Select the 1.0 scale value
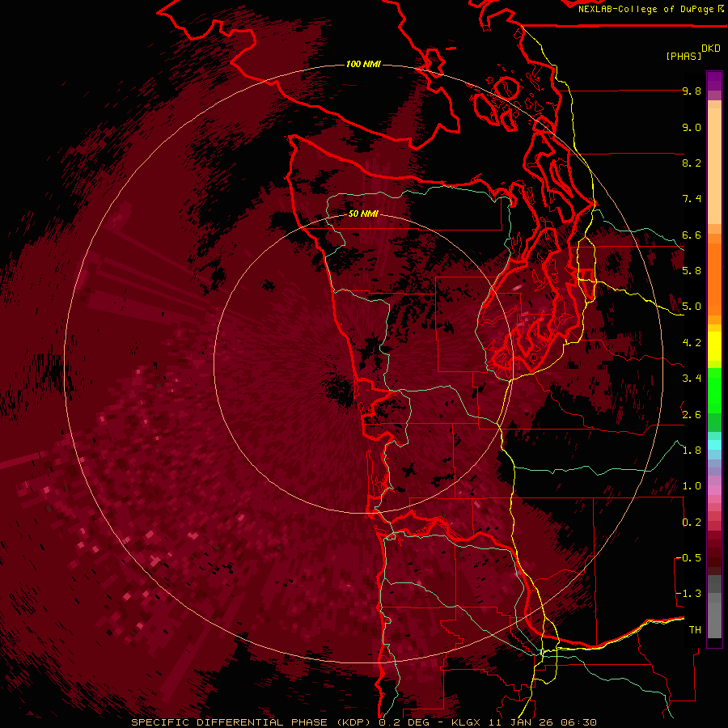 [692, 486]
